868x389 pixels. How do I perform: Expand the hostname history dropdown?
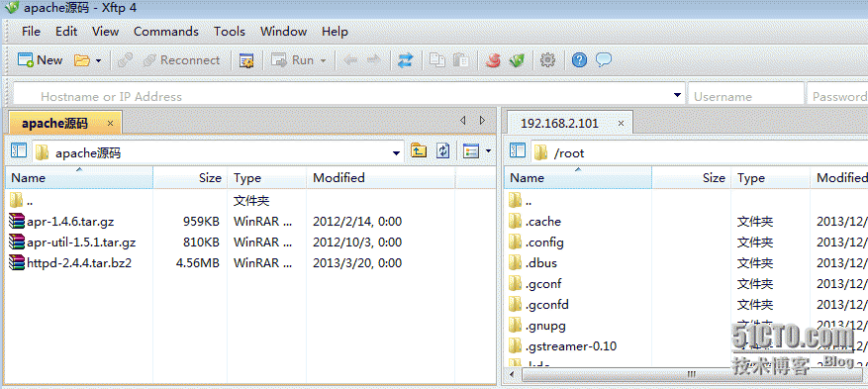click(677, 95)
